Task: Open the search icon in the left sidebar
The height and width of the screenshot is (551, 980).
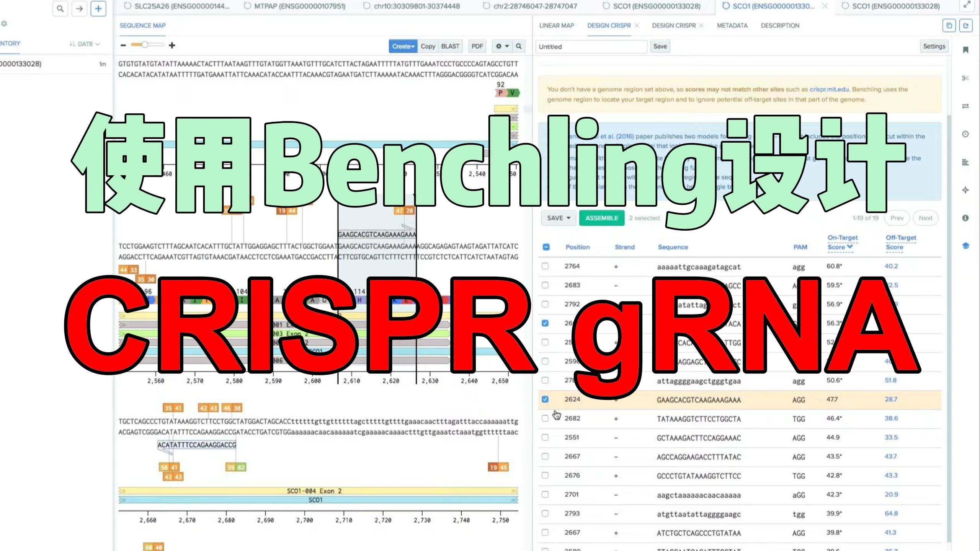Action: tap(60, 8)
